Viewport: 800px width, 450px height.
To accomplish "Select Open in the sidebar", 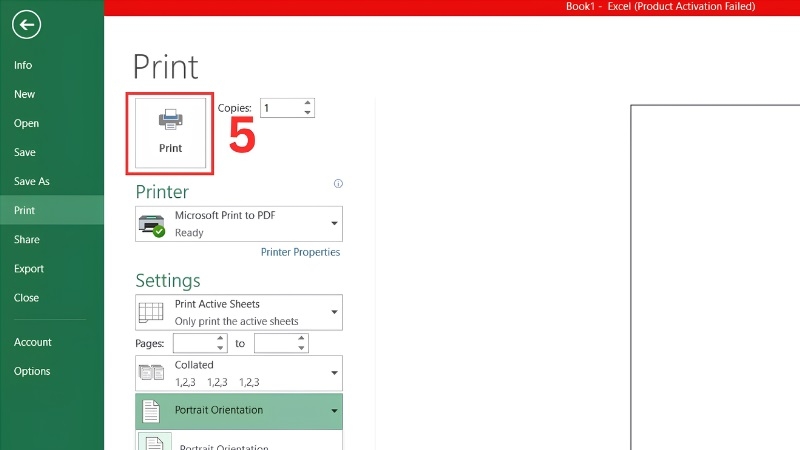I will (x=27, y=123).
